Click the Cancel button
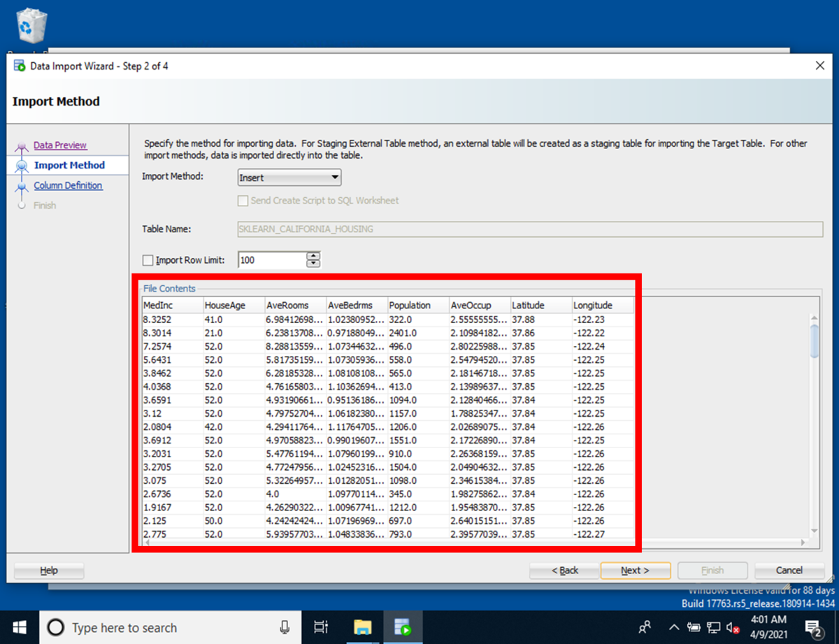 pyautogui.click(x=789, y=571)
